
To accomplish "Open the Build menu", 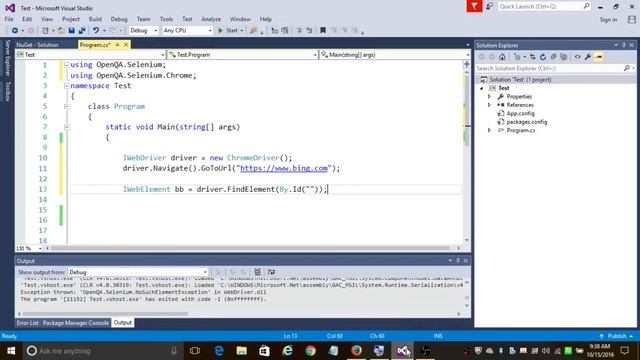I will [95, 19].
